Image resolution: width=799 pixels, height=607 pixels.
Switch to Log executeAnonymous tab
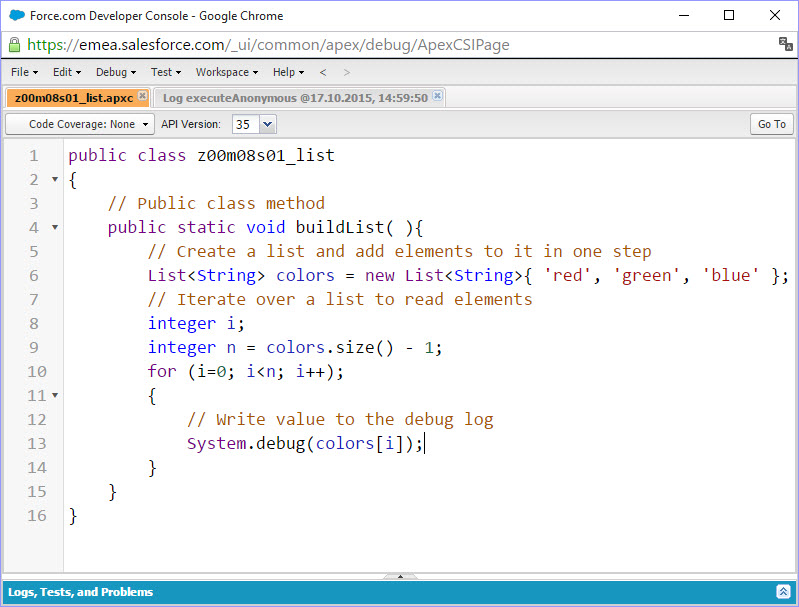[x=295, y=98]
